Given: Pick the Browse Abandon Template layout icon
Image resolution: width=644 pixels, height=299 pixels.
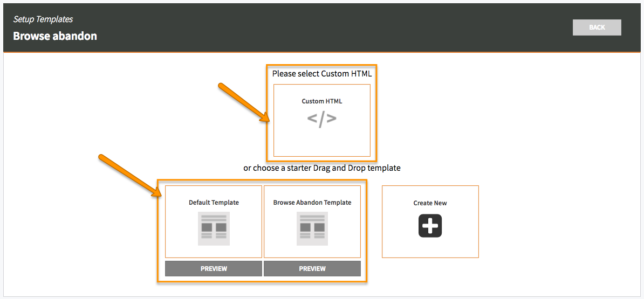Looking at the screenshot, I should click(x=312, y=228).
